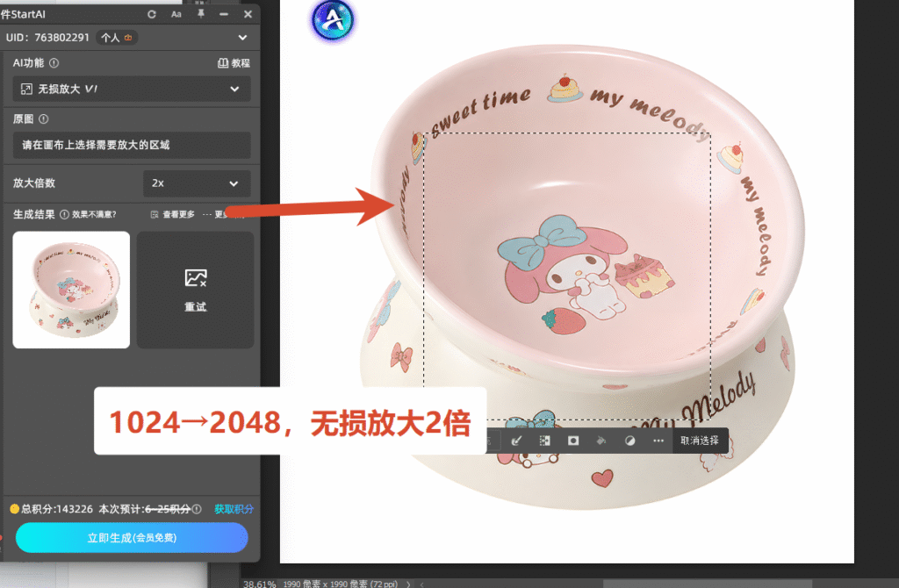Click the 个人 membership badge
This screenshot has width=899, height=588.
(x=117, y=38)
